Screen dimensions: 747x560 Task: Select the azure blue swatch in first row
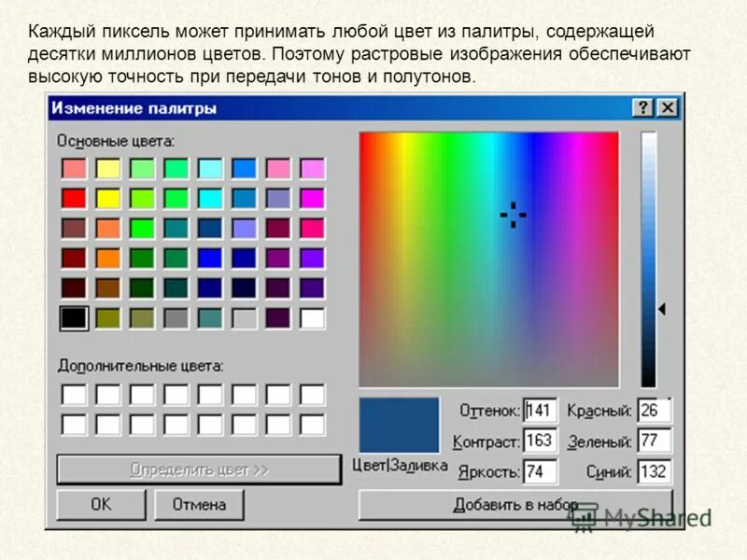click(x=245, y=169)
